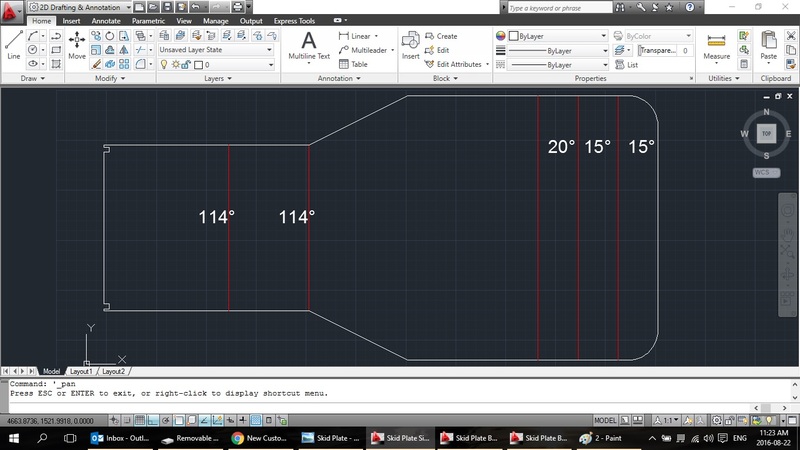Click the Match Properties brush icon
Screen dimensions: 800x450
coord(791,64)
